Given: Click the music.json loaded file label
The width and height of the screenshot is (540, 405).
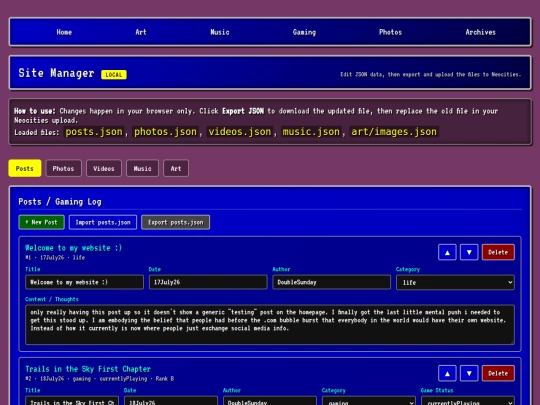Looking at the screenshot, I should pyautogui.click(x=311, y=132).
